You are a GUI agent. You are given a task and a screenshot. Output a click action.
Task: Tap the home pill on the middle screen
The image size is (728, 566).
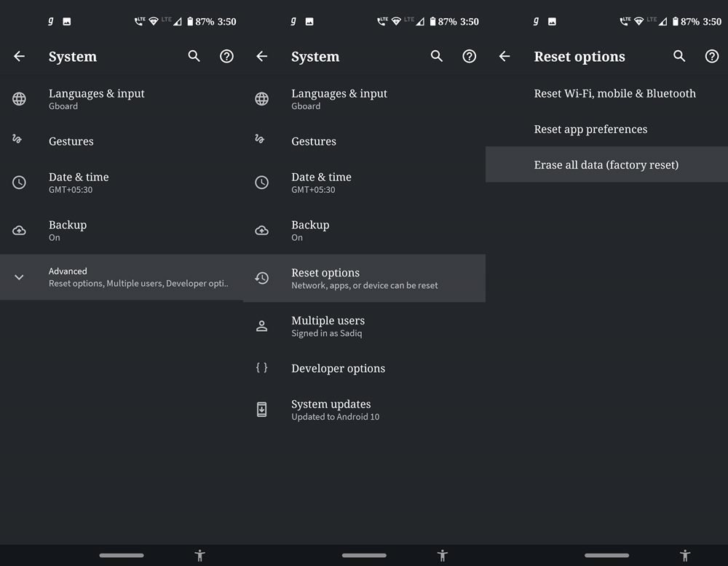(365, 555)
